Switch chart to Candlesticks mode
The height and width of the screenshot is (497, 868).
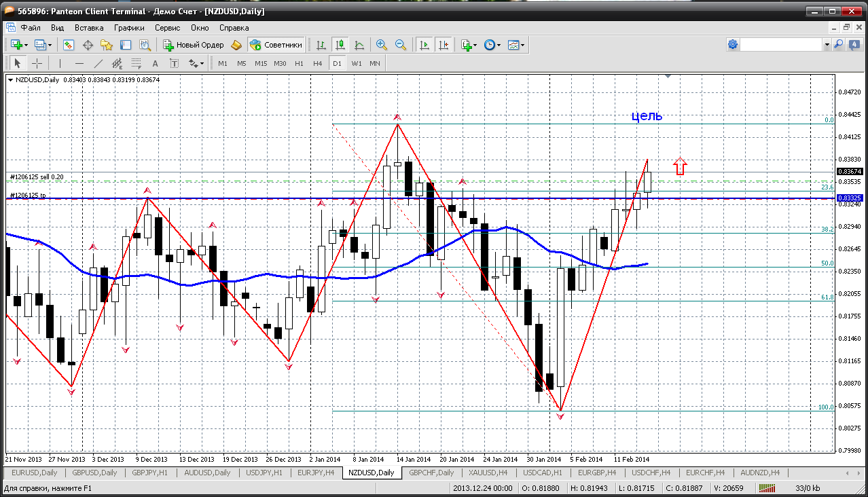pyautogui.click(x=340, y=45)
